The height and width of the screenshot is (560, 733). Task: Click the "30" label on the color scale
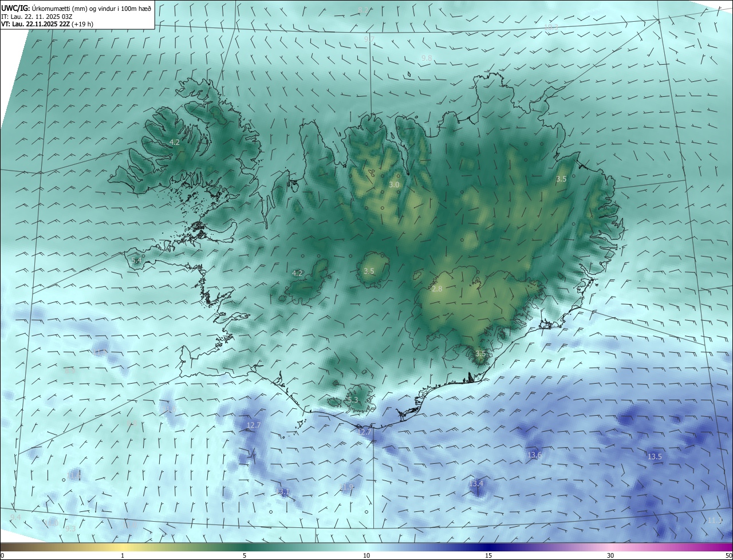(x=610, y=555)
